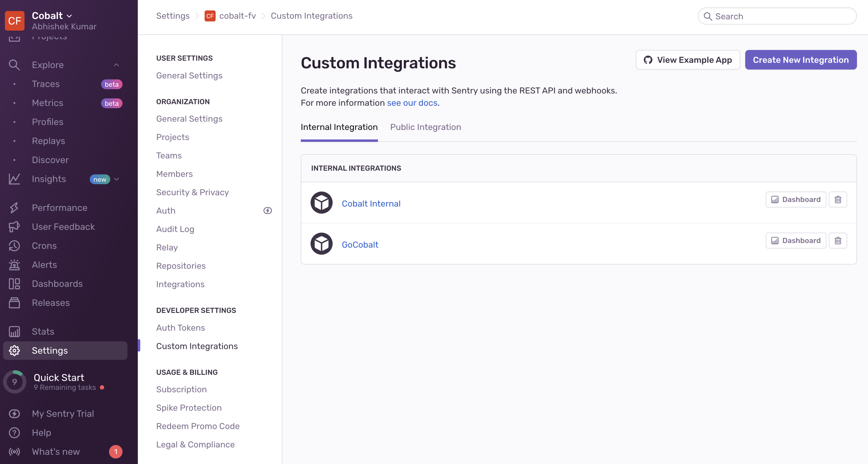This screenshot has height=464, width=868.
Task: Click Create New Integration button
Action: tap(800, 60)
